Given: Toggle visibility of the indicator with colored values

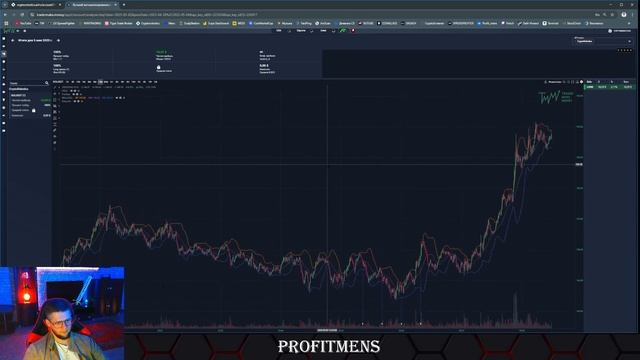Looking at the screenshot, I should click(x=117, y=98).
